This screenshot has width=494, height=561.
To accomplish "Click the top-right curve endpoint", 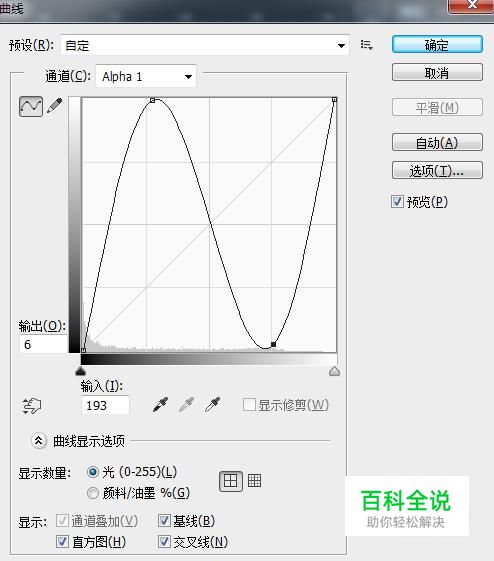I will click(334, 100).
